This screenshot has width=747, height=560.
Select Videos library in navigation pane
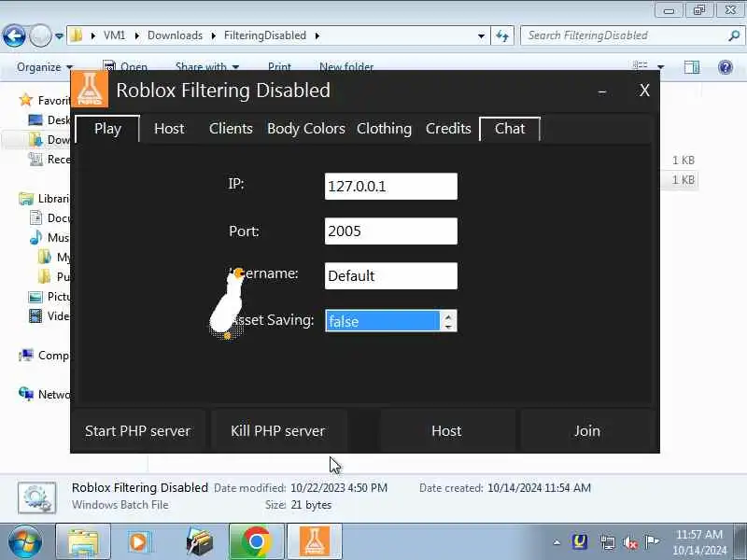click(x=49, y=315)
